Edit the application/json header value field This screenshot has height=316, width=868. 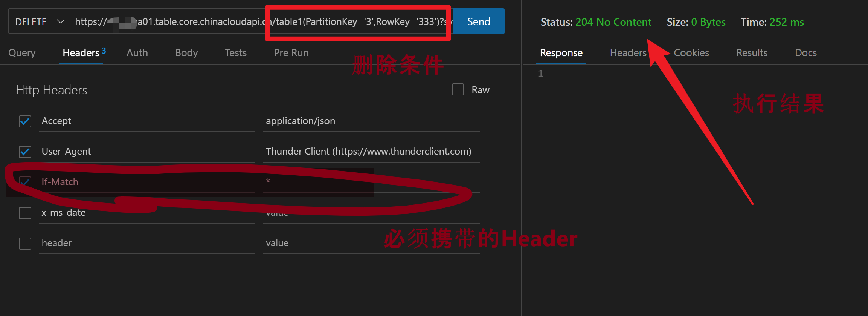[371, 121]
